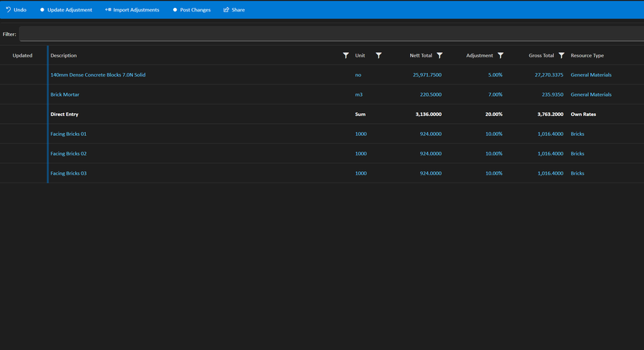Click the Updated column header
Viewport: 644px width, 350px height.
(22, 55)
